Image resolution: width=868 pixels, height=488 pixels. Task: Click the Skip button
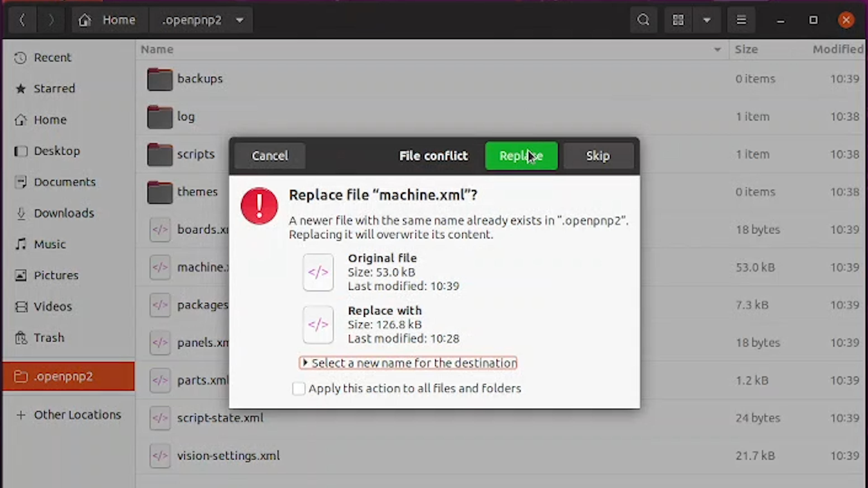point(598,156)
